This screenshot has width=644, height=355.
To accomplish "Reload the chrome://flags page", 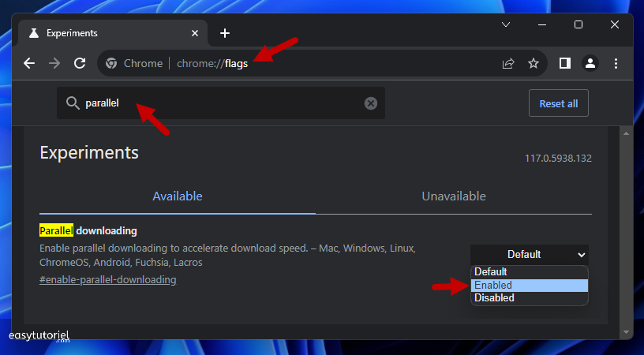I will 80,63.
